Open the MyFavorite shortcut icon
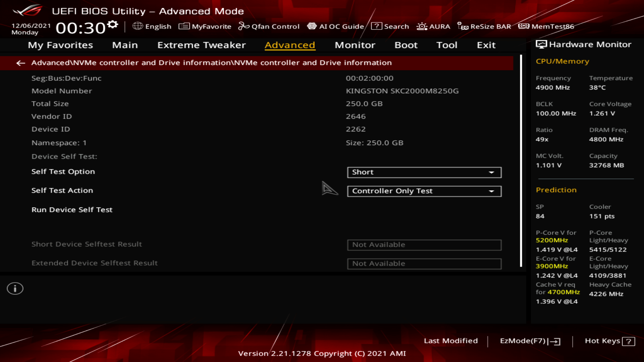Image resolution: width=644 pixels, height=362 pixels. (184, 26)
